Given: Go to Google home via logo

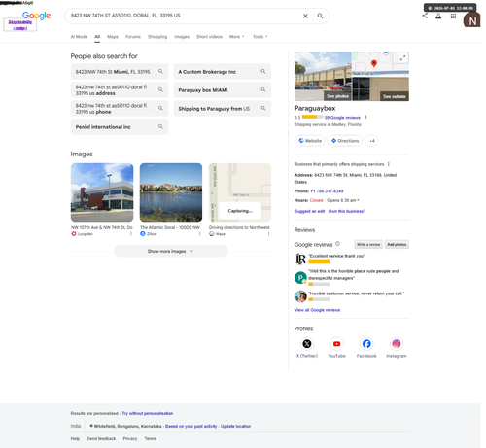Looking at the screenshot, I should 36,16.
